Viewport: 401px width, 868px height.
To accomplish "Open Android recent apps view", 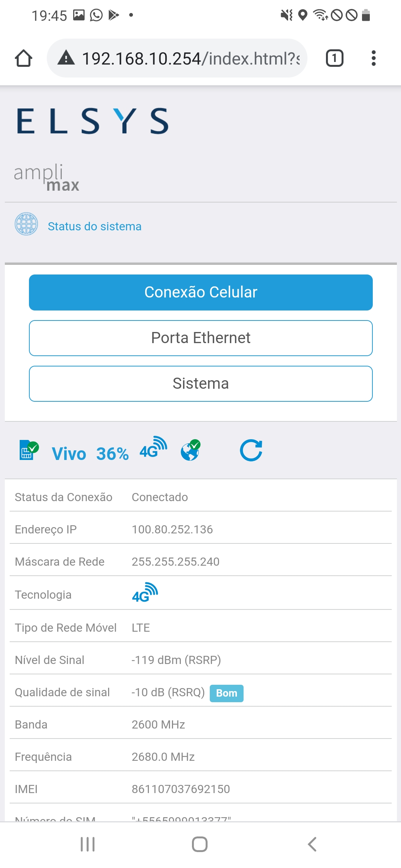I will (x=88, y=844).
